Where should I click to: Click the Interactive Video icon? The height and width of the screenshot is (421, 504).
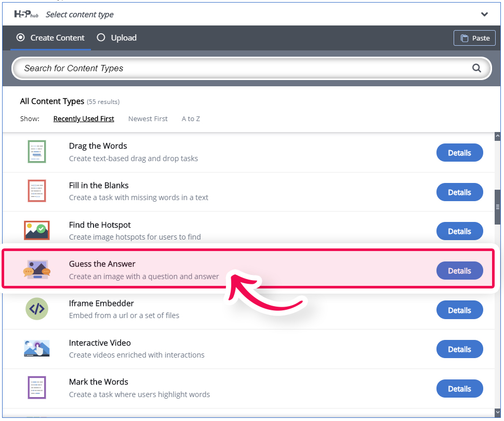[x=37, y=348]
